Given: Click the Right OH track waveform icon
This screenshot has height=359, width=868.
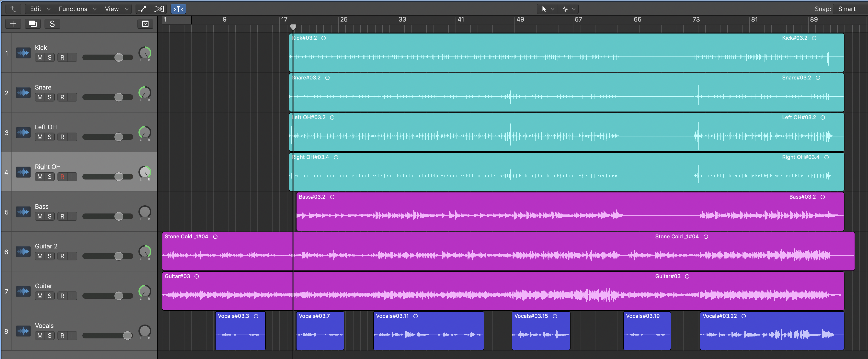Looking at the screenshot, I should [x=23, y=172].
